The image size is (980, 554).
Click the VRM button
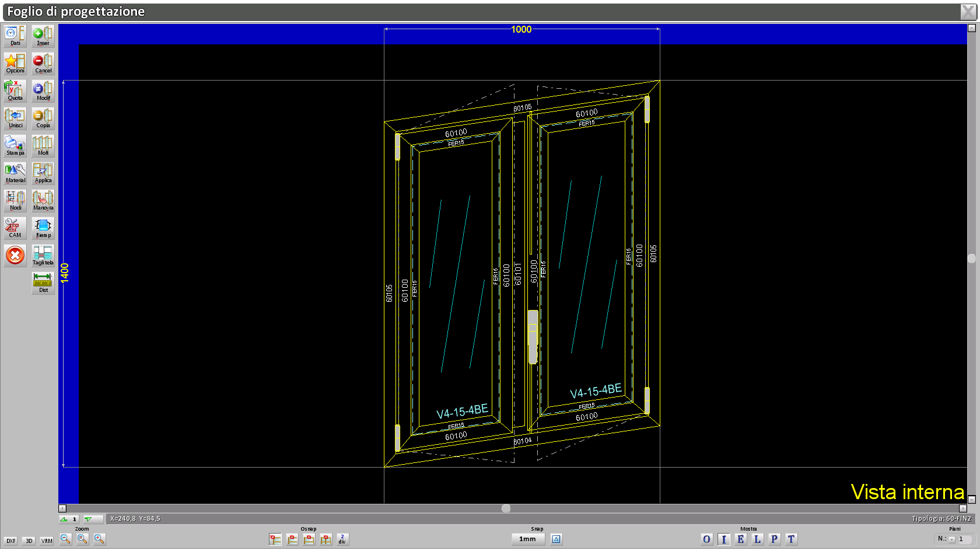pyautogui.click(x=47, y=541)
